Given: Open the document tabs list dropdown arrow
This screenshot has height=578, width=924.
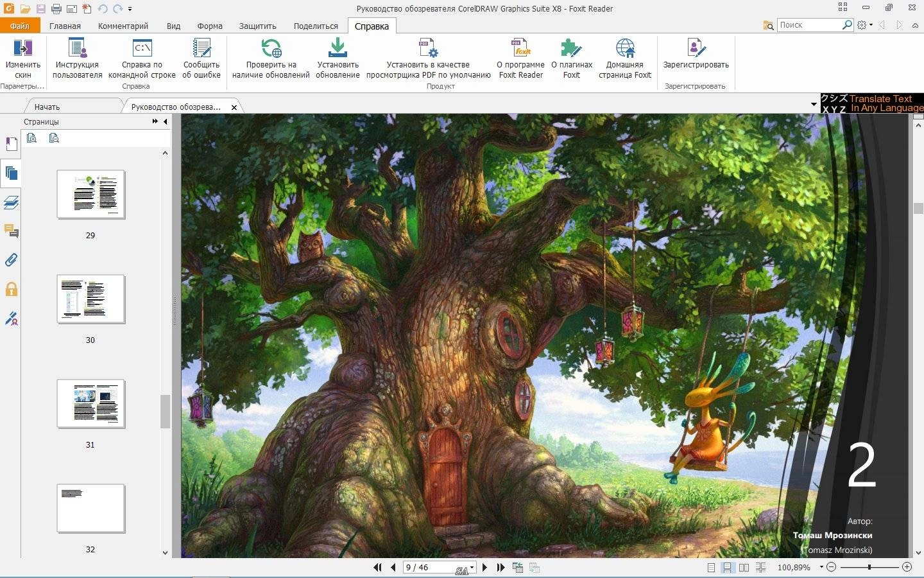Looking at the screenshot, I should point(814,104).
